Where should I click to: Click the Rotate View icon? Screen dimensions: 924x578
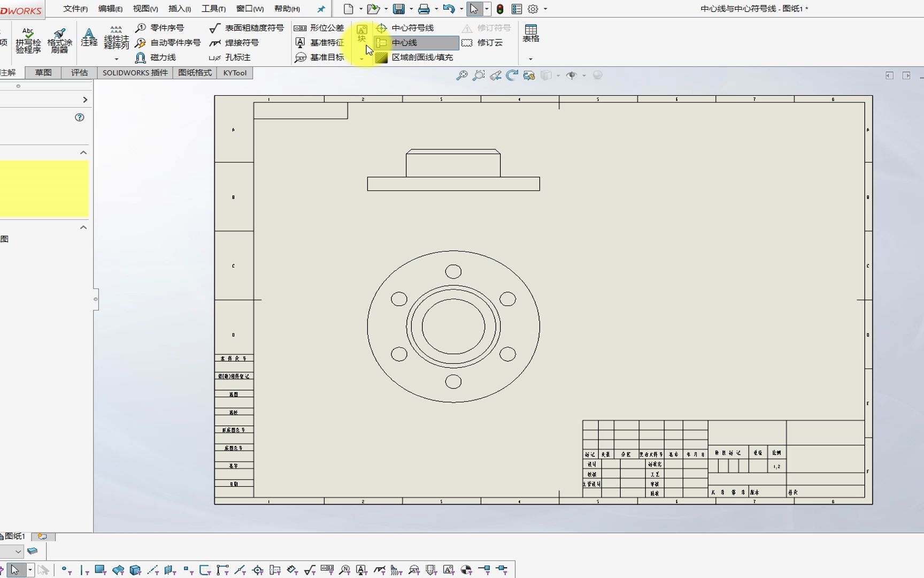click(x=512, y=75)
